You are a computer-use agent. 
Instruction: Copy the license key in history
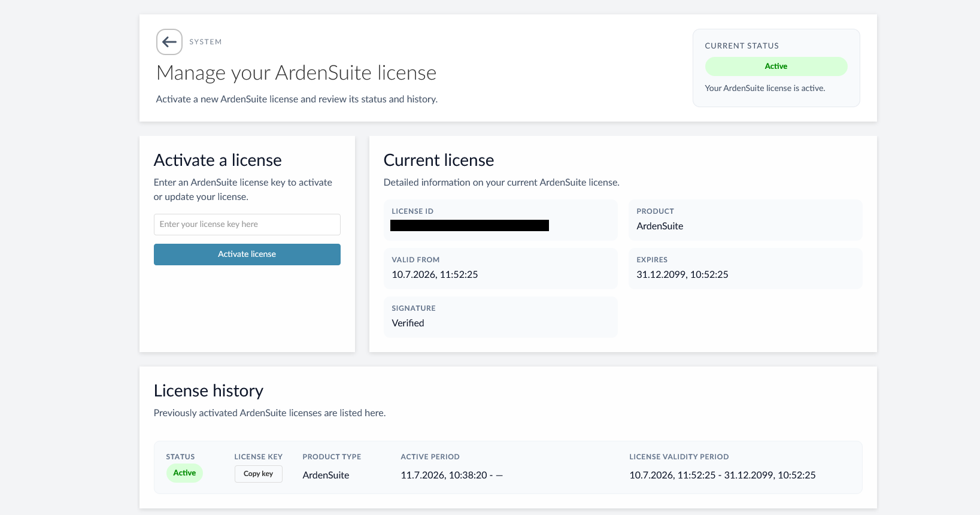[x=258, y=474]
